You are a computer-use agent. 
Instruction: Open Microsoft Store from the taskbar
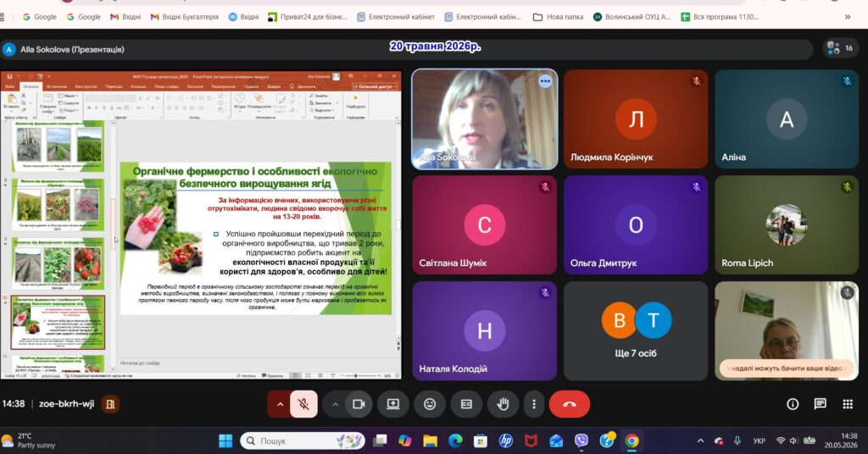tap(481, 440)
